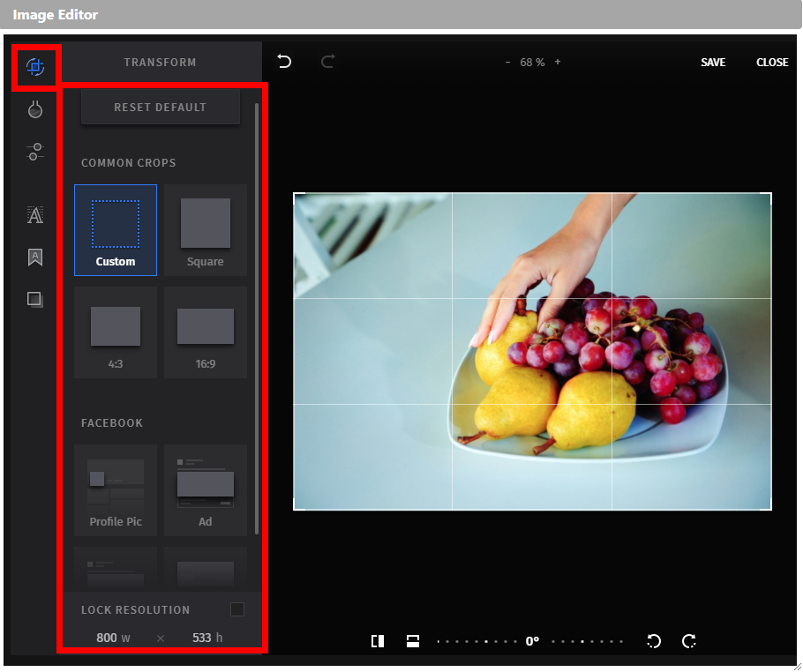
Task: Zoom out with the minus button
Action: 507,63
